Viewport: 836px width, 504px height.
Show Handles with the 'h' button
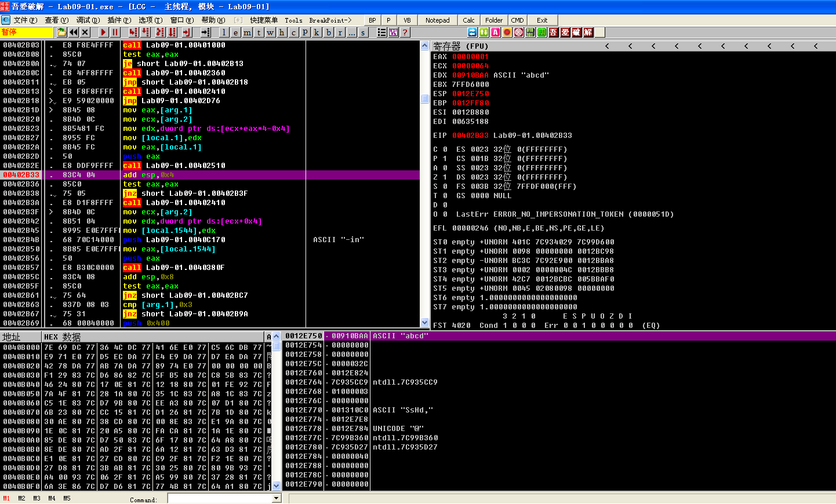[282, 32]
